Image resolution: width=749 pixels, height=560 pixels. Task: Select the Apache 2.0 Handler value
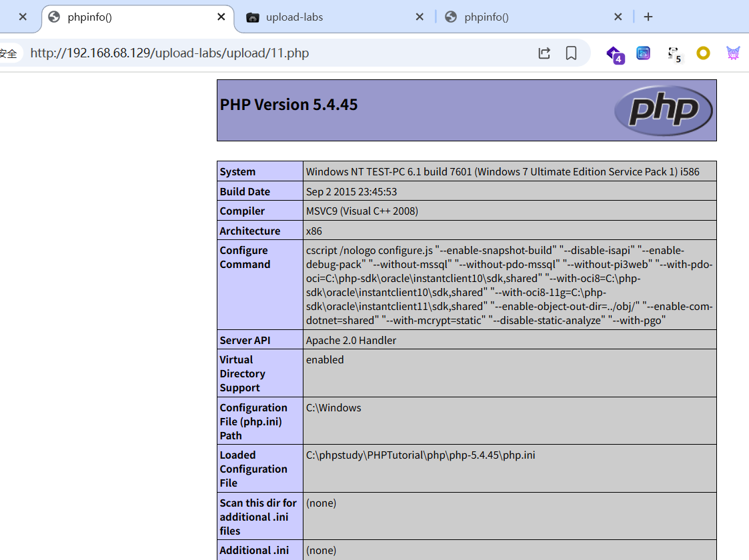pyautogui.click(x=351, y=341)
